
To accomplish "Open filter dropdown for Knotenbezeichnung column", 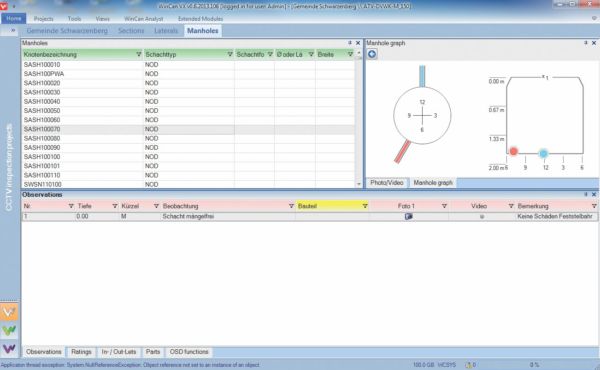I will point(139,54).
